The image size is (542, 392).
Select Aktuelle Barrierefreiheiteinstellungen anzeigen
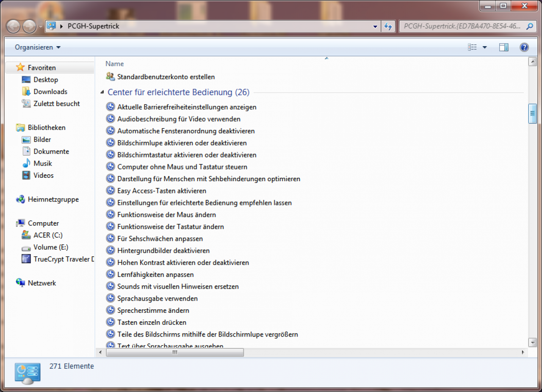[x=187, y=107]
